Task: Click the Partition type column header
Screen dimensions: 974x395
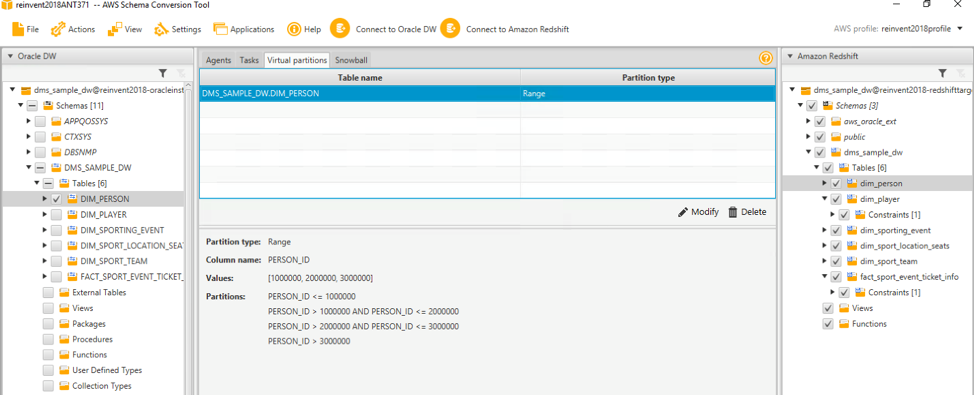Action: click(x=648, y=78)
